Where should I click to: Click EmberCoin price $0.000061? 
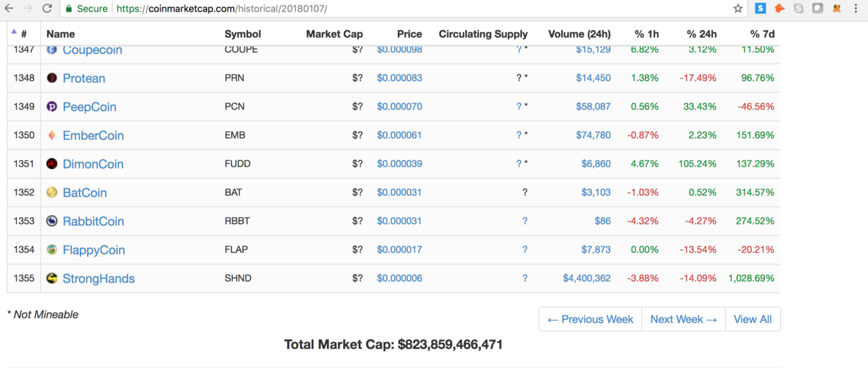(x=399, y=135)
